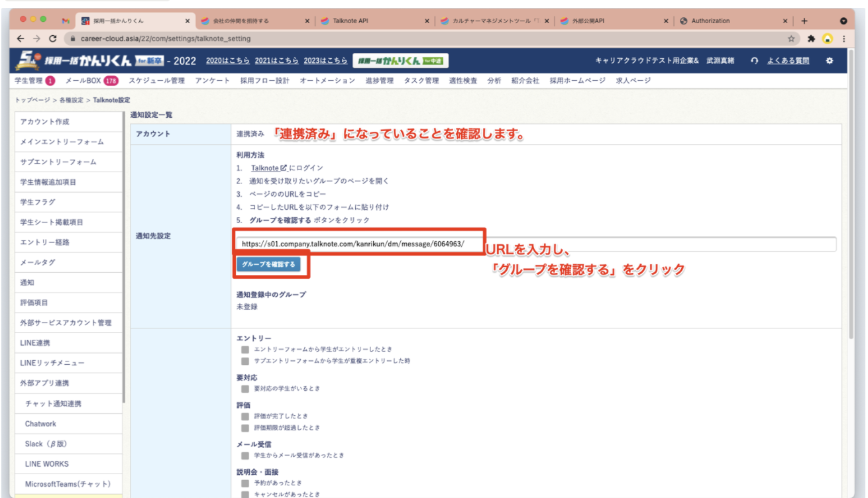The height and width of the screenshot is (498, 868).
Task: Enable エントリーフォームから学生がエントリーしたとき checkbox
Action: coord(245,349)
